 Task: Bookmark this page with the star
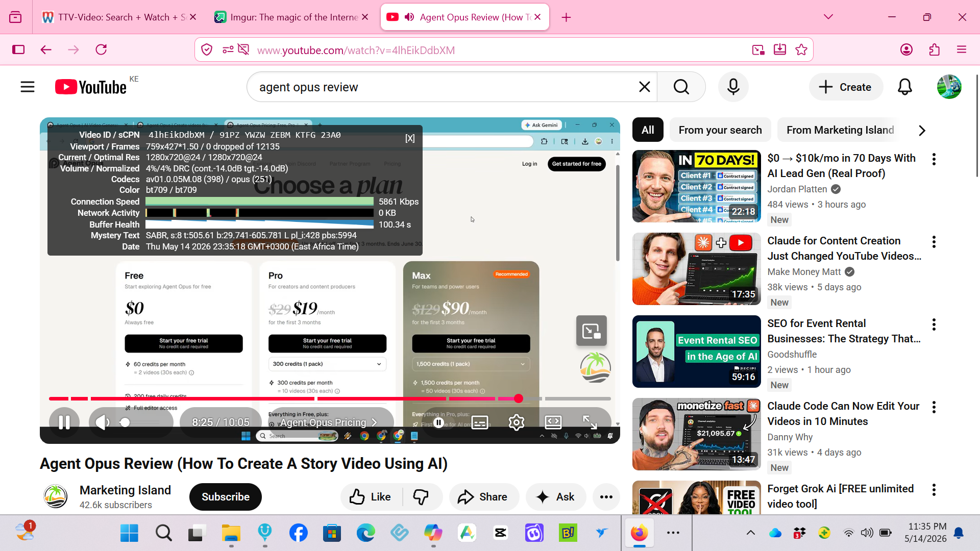click(801, 49)
